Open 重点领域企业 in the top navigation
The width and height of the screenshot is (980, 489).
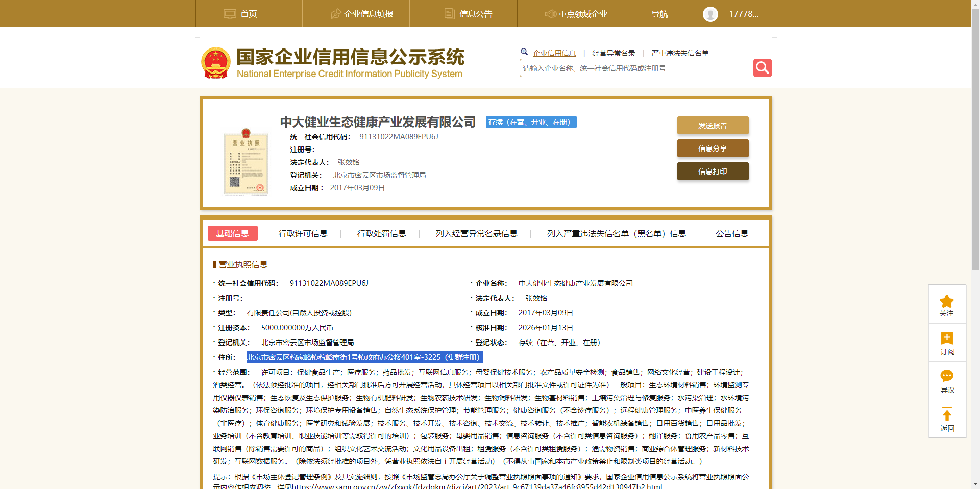pos(583,14)
